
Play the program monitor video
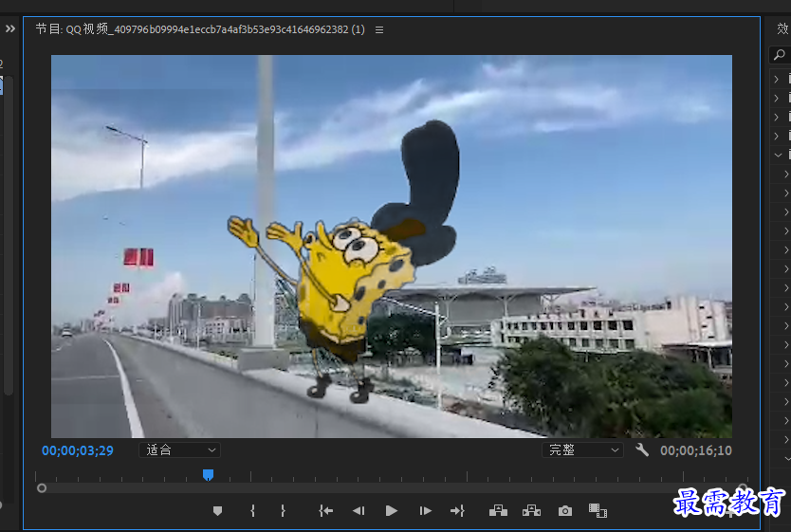(391, 511)
